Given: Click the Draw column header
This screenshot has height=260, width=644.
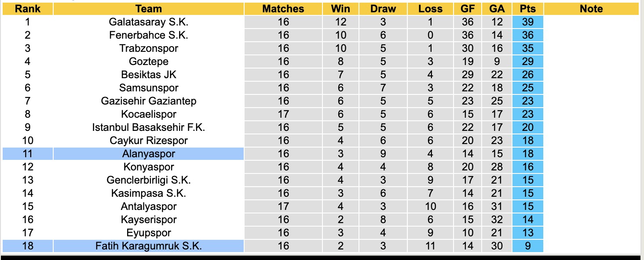Looking at the screenshot, I should [x=383, y=9].
